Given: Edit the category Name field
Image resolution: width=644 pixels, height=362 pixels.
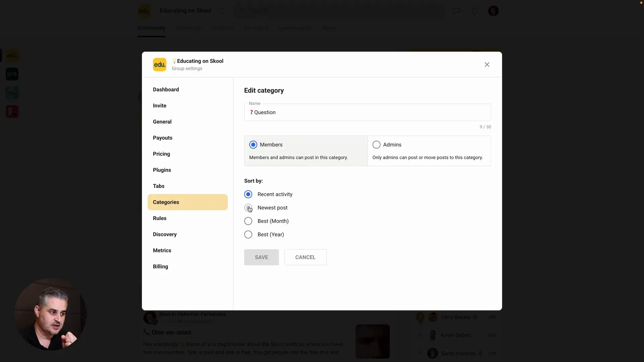Looking at the screenshot, I should 367,112.
